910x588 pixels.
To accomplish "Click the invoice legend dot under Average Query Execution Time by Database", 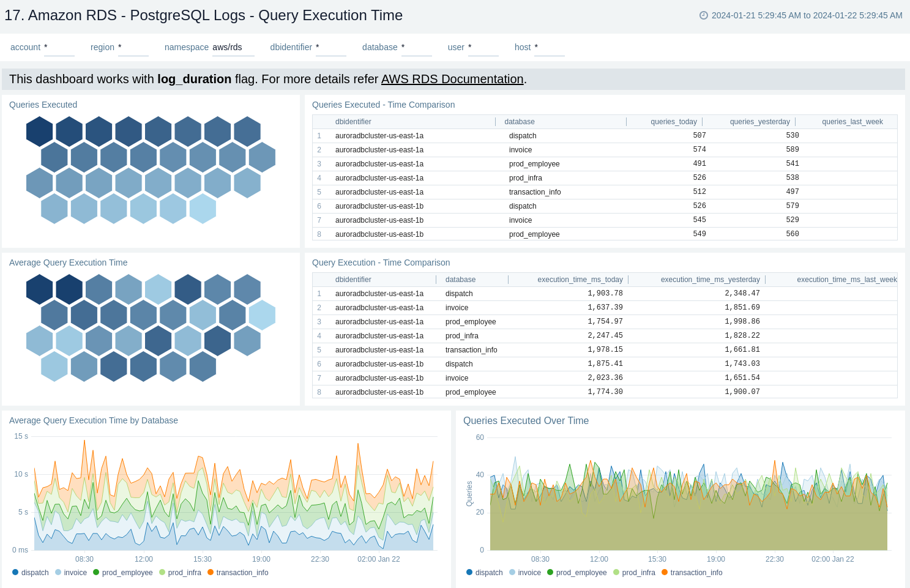I will [x=58, y=573].
